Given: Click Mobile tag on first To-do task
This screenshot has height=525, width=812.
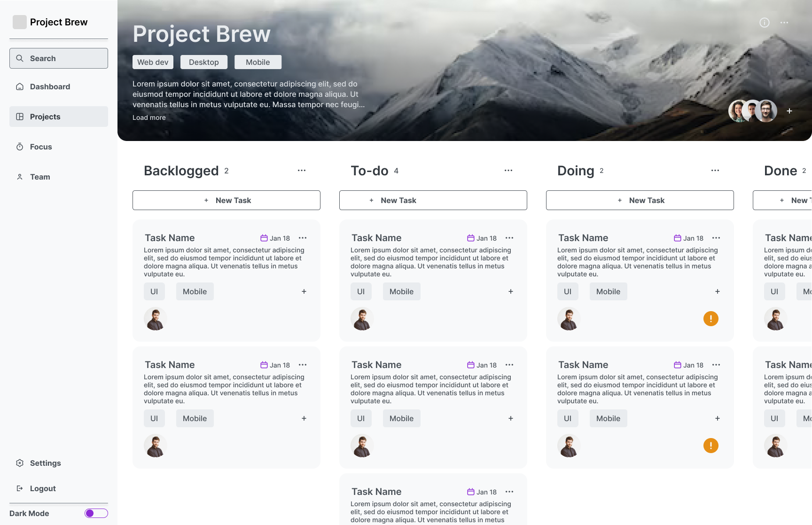Looking at the screenshot, I should click(x=402, y=291).
